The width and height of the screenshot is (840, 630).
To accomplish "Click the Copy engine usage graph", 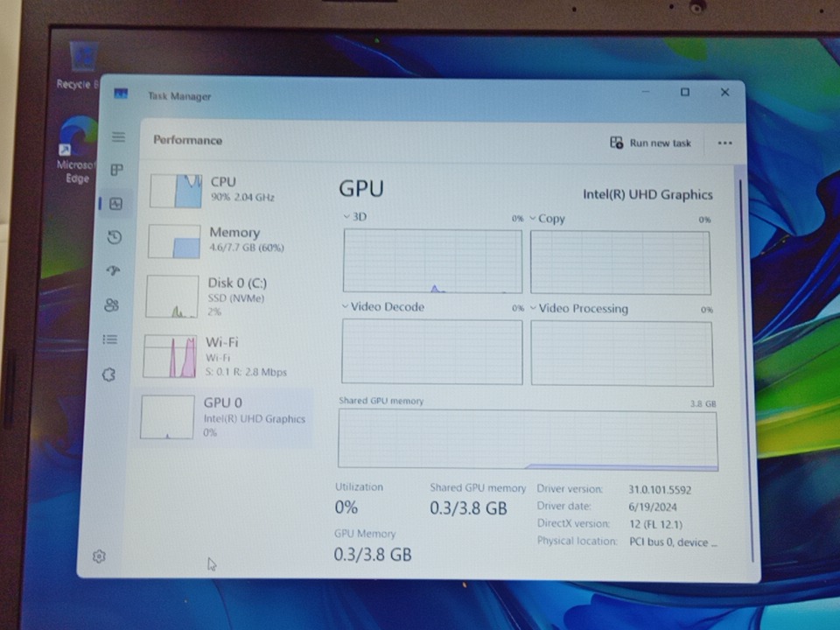I will tap(620, 262).
